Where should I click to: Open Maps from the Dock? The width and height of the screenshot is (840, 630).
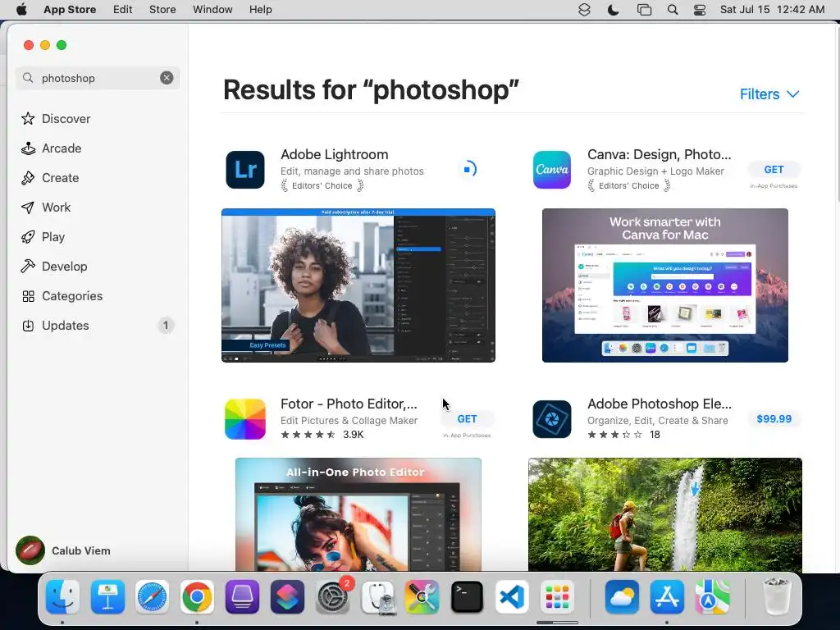tap(712, 597)
